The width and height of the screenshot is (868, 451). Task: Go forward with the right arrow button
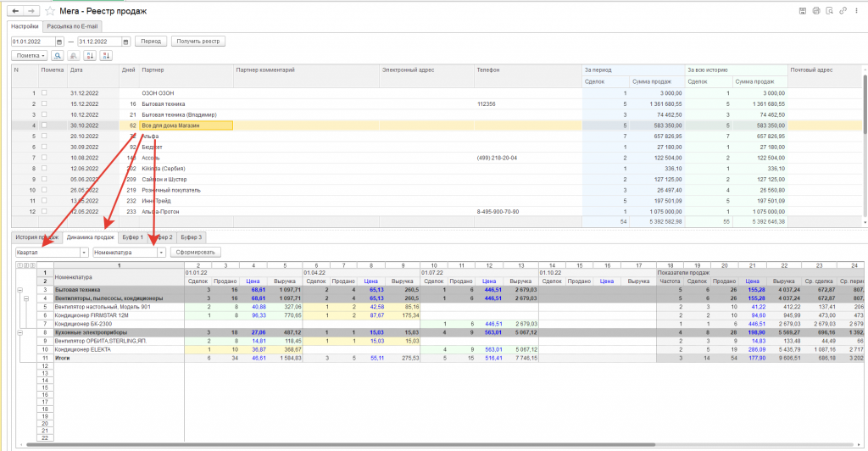point(31,11)
